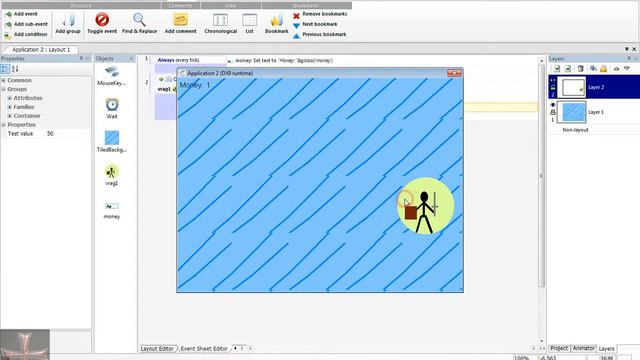This screenshot has width=640, height=360.
Task: Toggle lock on Layer 2
Action: (553, 87)
